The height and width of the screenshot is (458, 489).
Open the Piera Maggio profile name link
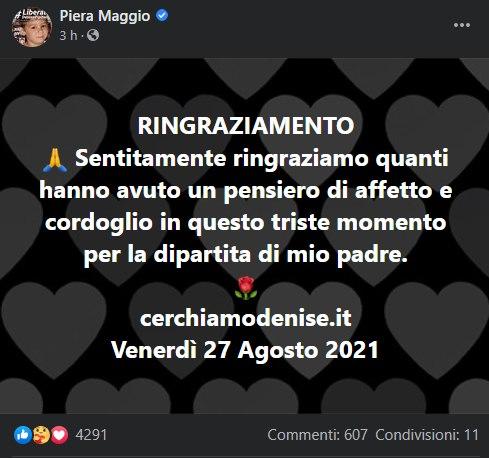pyautogui.click(x=105, y=16)
